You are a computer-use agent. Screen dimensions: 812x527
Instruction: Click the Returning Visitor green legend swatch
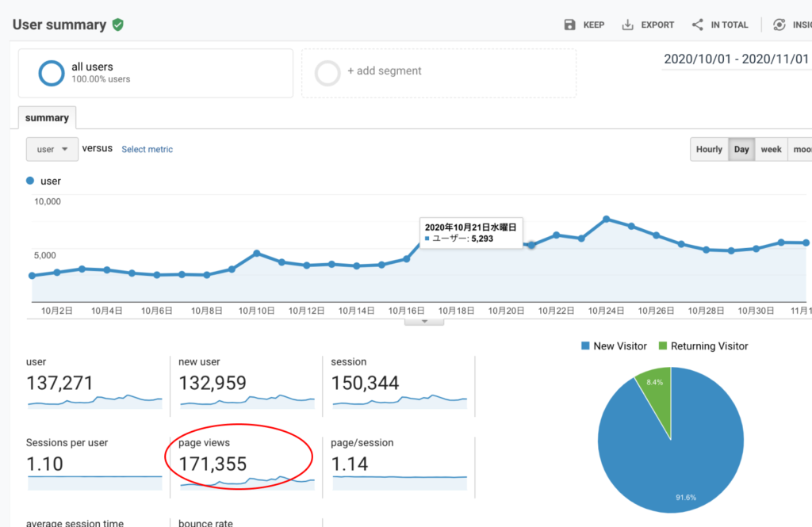click(x=663, y=346)
